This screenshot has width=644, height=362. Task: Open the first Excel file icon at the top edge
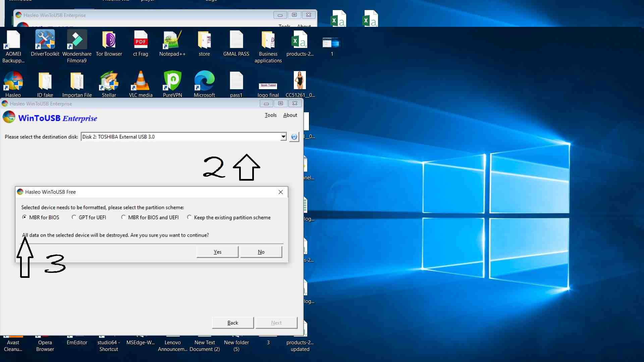338,18
